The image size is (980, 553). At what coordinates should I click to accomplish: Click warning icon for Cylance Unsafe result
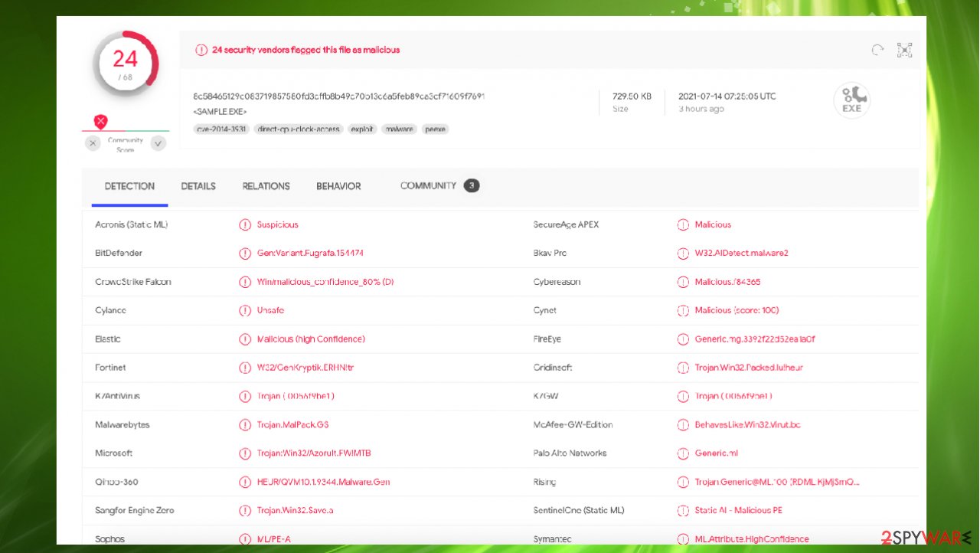tap(244, 311)
